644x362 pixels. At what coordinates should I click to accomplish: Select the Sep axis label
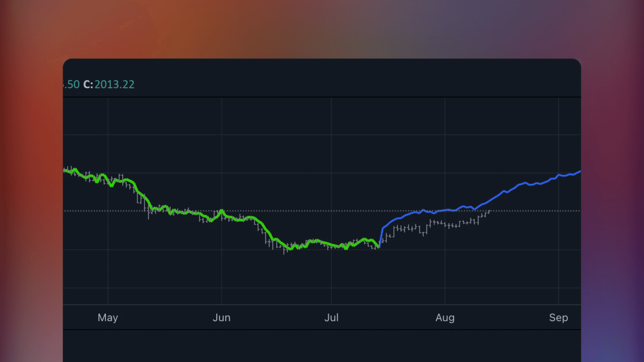(559, 318)
